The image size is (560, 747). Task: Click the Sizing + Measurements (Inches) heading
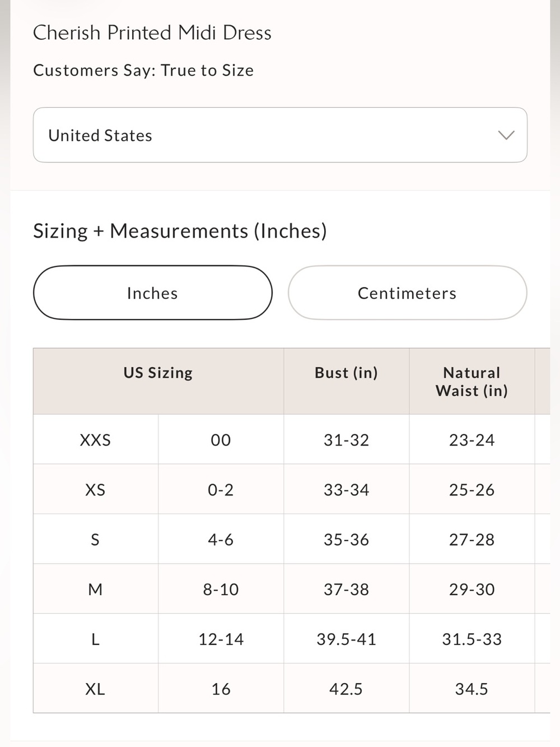180,231
